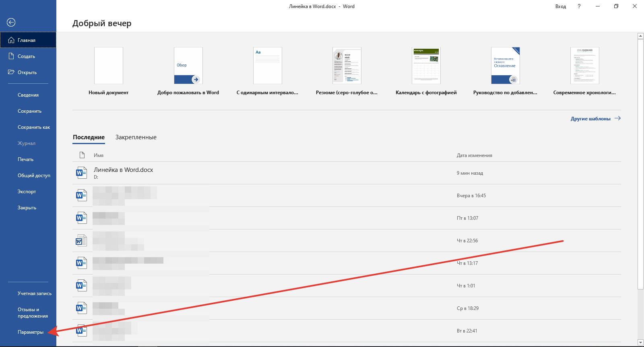Screen dimensions: 644x347
Task: Click the Дата изменения column header
Action: click(x=475, y=155)
